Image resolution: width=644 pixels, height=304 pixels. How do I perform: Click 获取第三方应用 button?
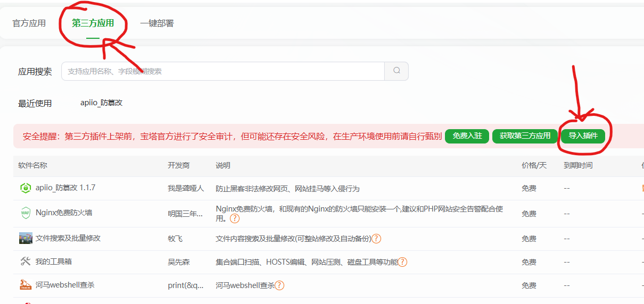[x=525, y=136]
